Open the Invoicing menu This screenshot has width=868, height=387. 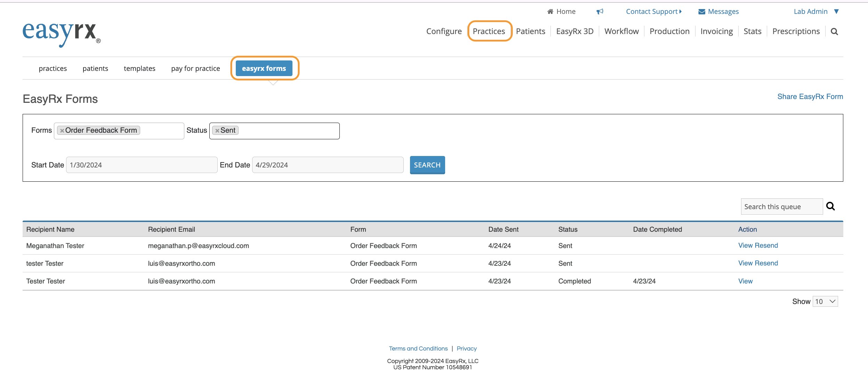click(716, 31)
